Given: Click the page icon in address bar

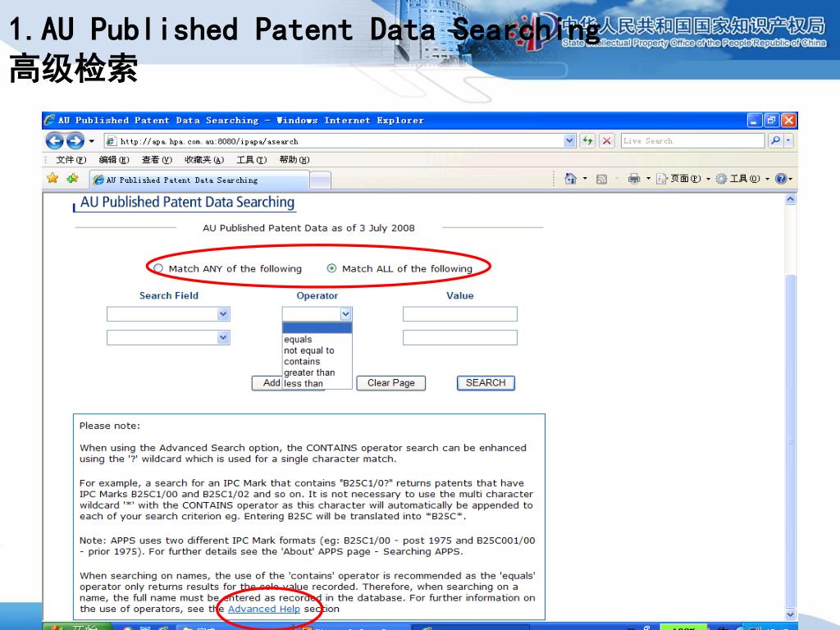Looking at the screenshot, I should pyautogui.click(x=111, y=141).
